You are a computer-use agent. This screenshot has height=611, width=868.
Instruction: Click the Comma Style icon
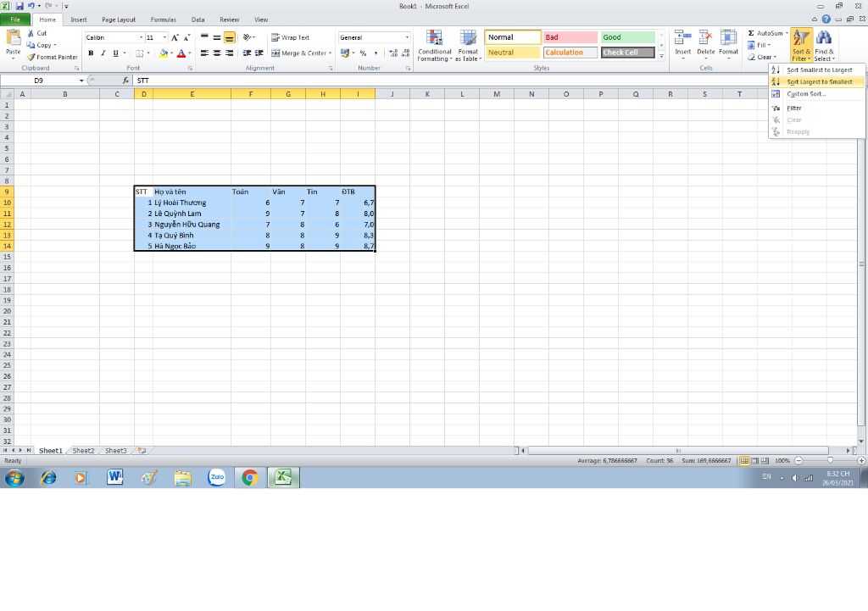pyautogui.click(x=376, y=53)
